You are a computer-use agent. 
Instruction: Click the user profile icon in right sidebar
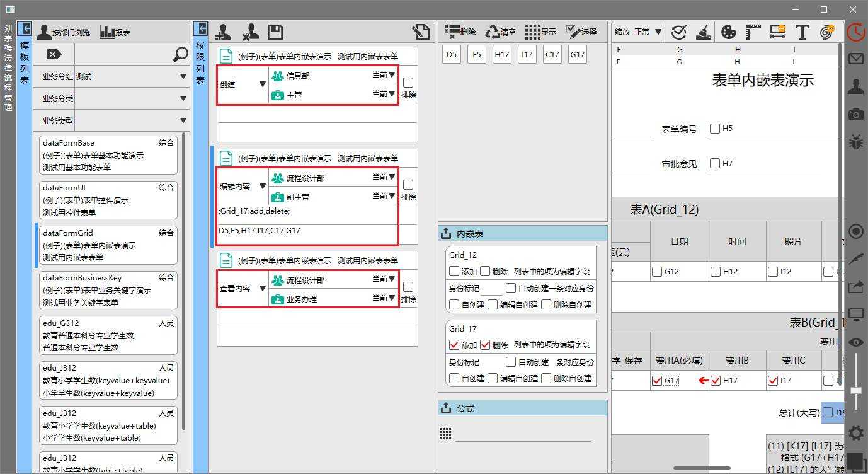[x=855, y=86]
